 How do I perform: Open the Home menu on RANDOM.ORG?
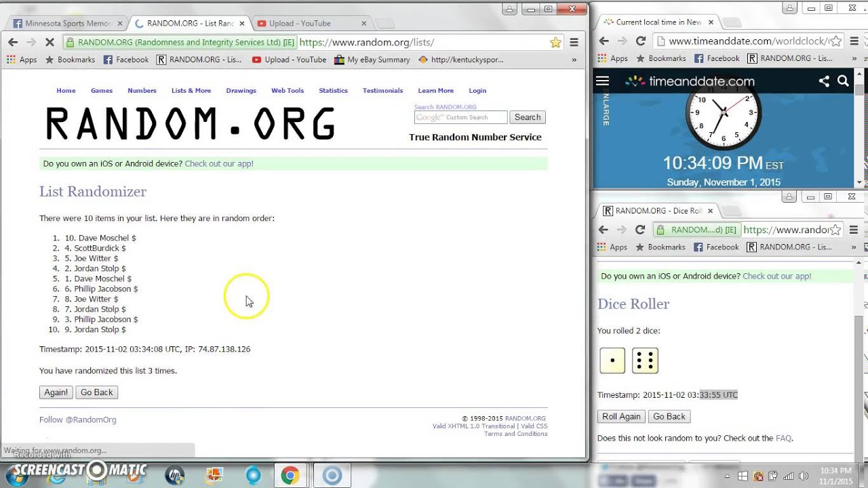pyautogui.click(x=66, y=90)
